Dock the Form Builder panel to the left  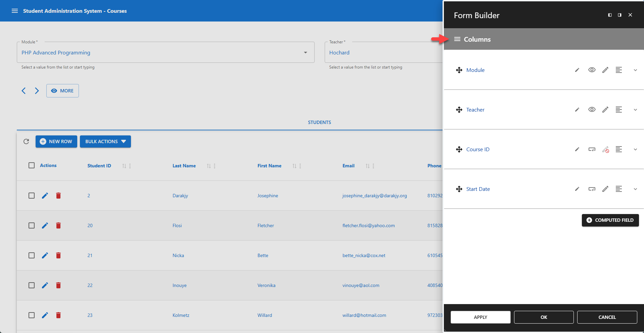[x=610, y=15]
